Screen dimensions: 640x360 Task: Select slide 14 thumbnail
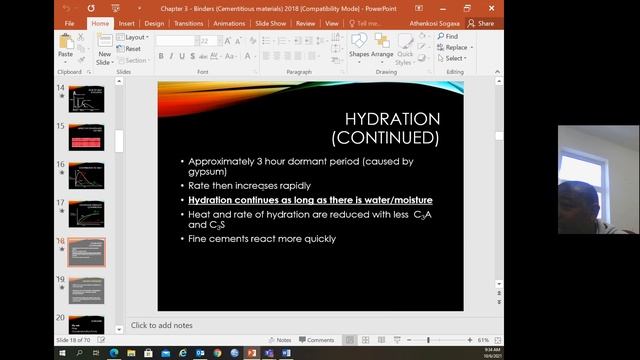(x=86, y=99)
